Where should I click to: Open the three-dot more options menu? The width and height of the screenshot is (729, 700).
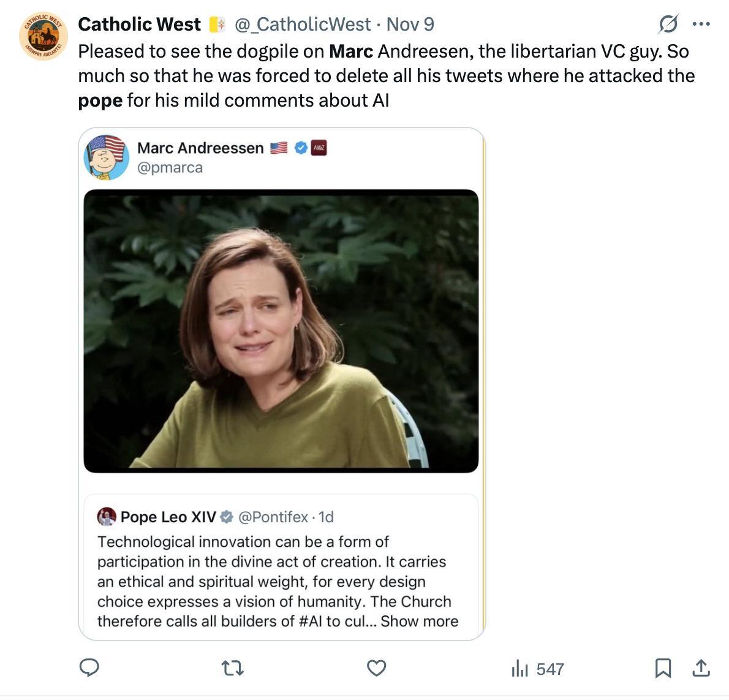[x=701, y=25]
